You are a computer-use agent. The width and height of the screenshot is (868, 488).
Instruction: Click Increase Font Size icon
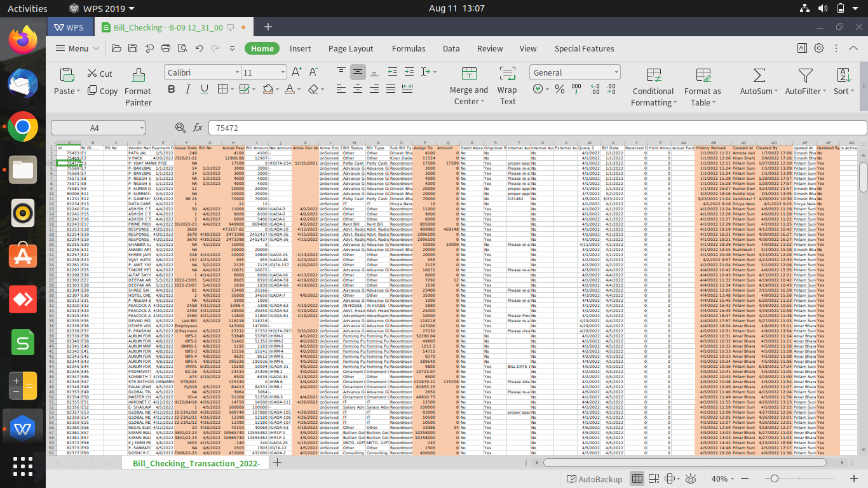coord(296,72)
